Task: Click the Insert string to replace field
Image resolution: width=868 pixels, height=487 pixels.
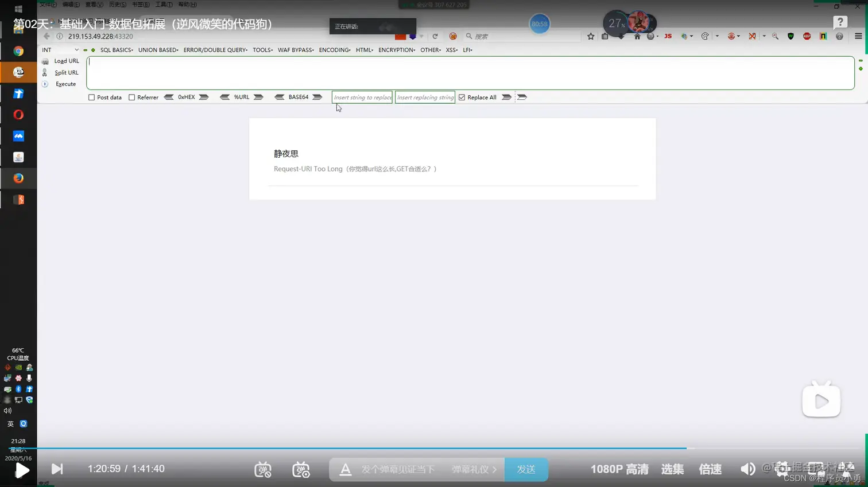Action: pyautogui.click(x=362, y=98)
